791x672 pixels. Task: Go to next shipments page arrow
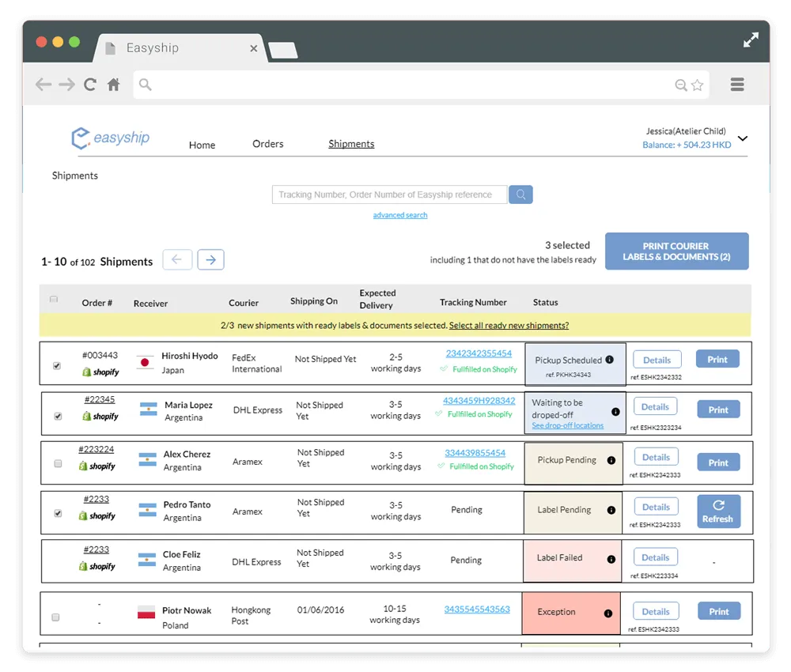(211, 259)
